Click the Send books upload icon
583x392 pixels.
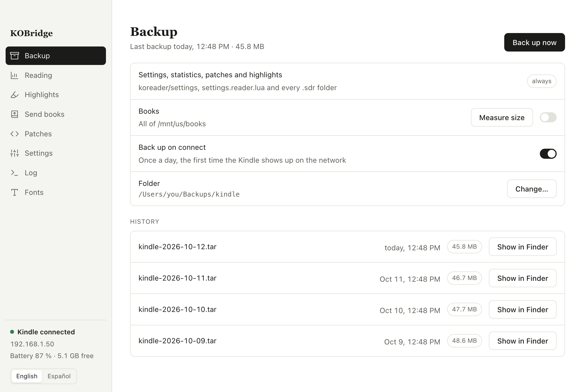click(15, 114)
